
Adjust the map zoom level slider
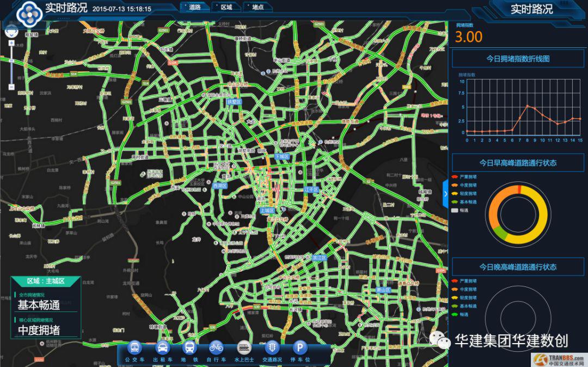coord(11,61)
